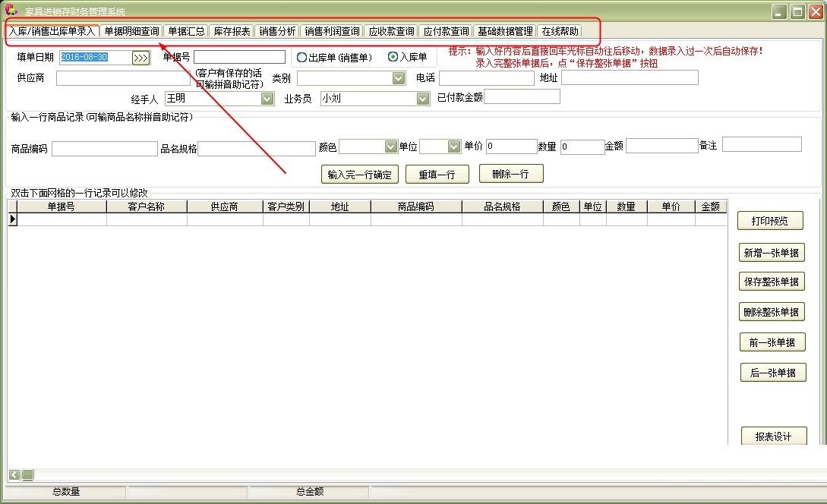Switch to 销售分析 tab
Viewport: 827px width, 504px height.
[x=277, y=31]
